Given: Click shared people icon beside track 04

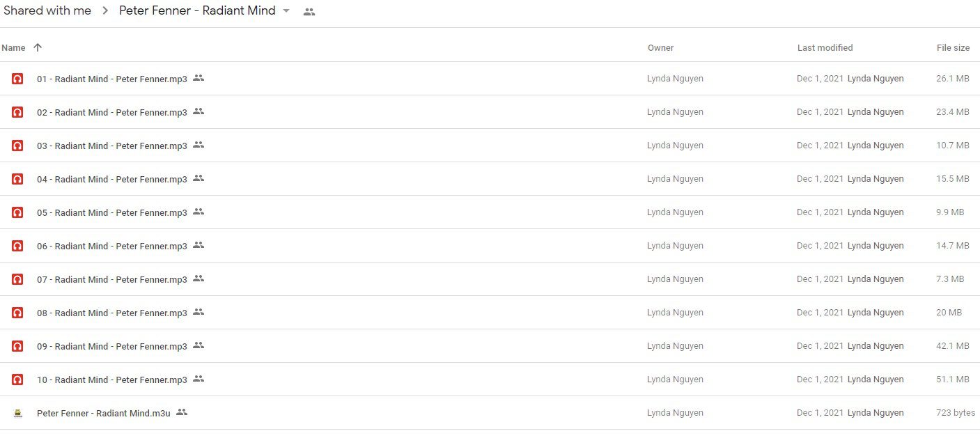Looking at the screenshot, I should tap(199, 178).
